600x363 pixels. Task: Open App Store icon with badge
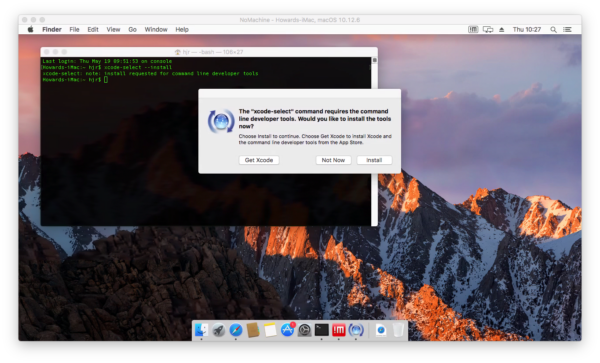point(287,330)
